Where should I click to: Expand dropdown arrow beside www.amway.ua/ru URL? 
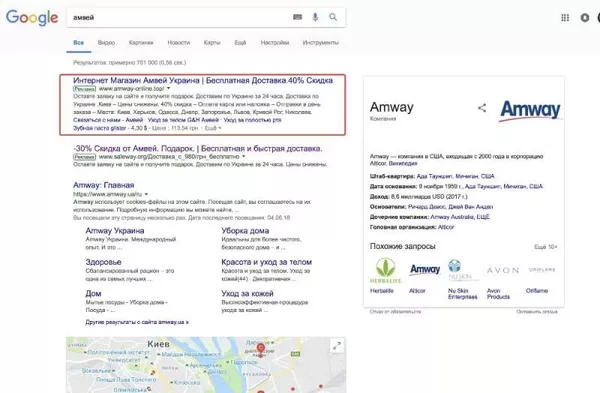(146, 194)
